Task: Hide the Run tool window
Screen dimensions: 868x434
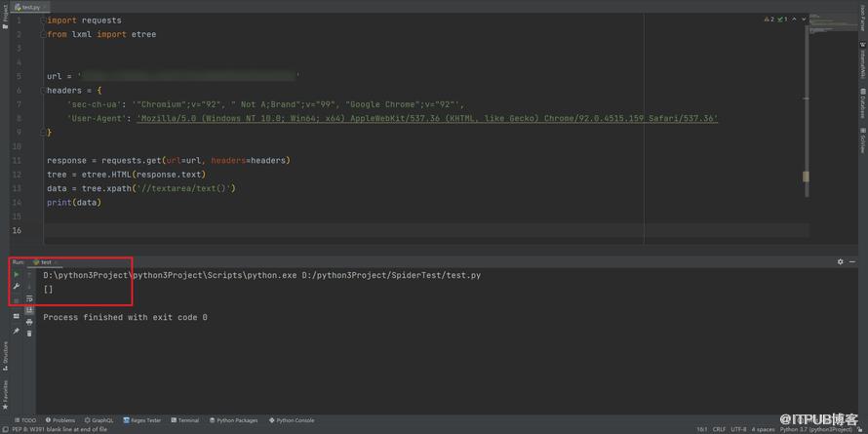Action: (852, 261)
